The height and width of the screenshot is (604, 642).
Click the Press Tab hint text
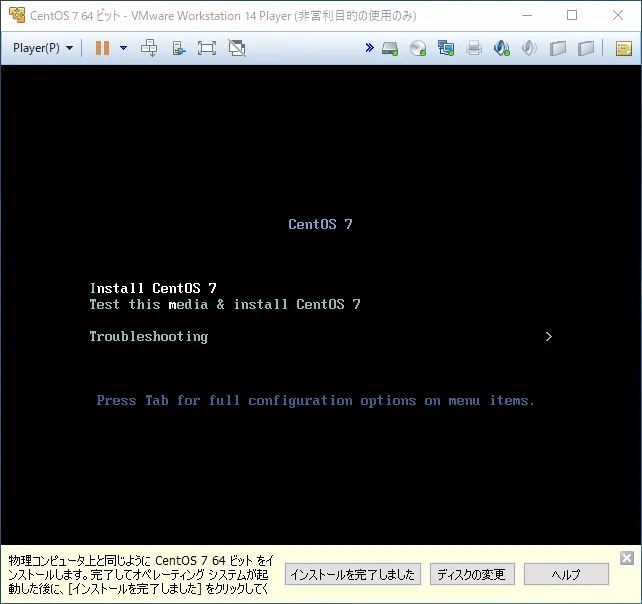316,400
